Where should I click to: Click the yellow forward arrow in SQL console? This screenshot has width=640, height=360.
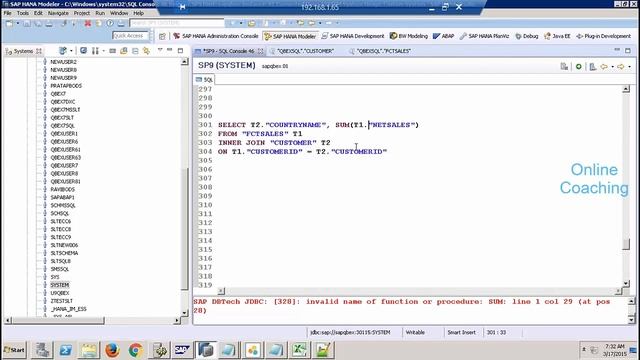click(x=621, y=66)
